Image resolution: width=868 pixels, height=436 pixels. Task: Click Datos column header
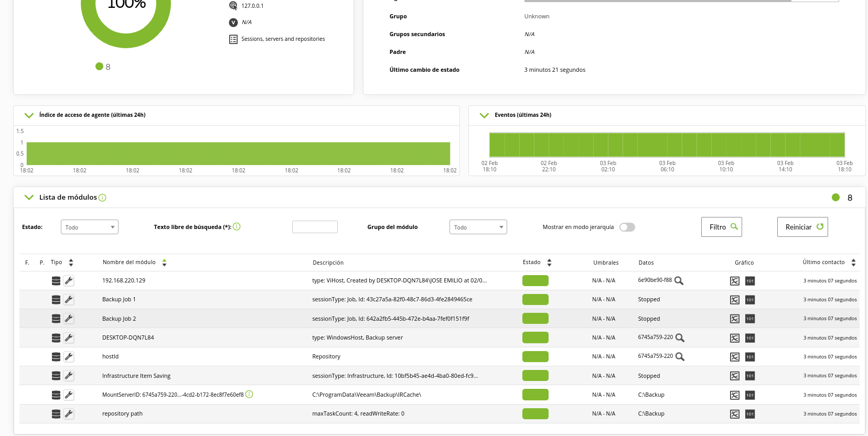tap(646, 263)
